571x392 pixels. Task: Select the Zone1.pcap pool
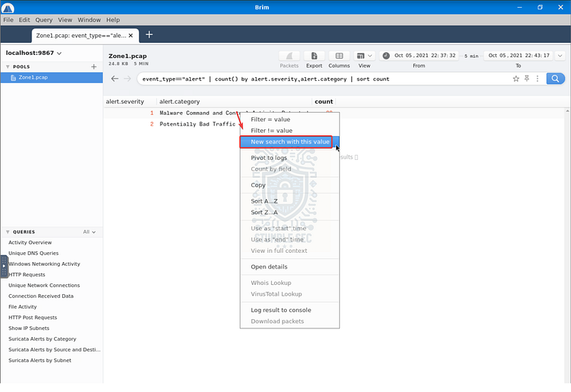(x=51, y=77)
